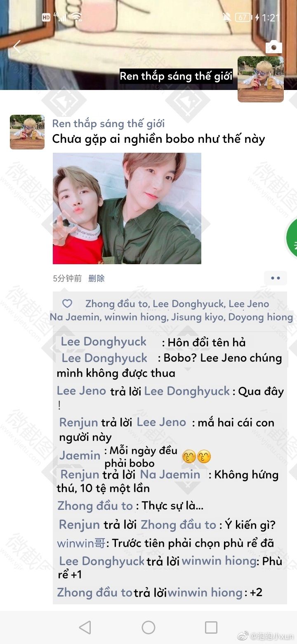The width and height of the screenshot is (297, 644).
Task: Tap the Android back navigation triangle
Action: [85, 627]
